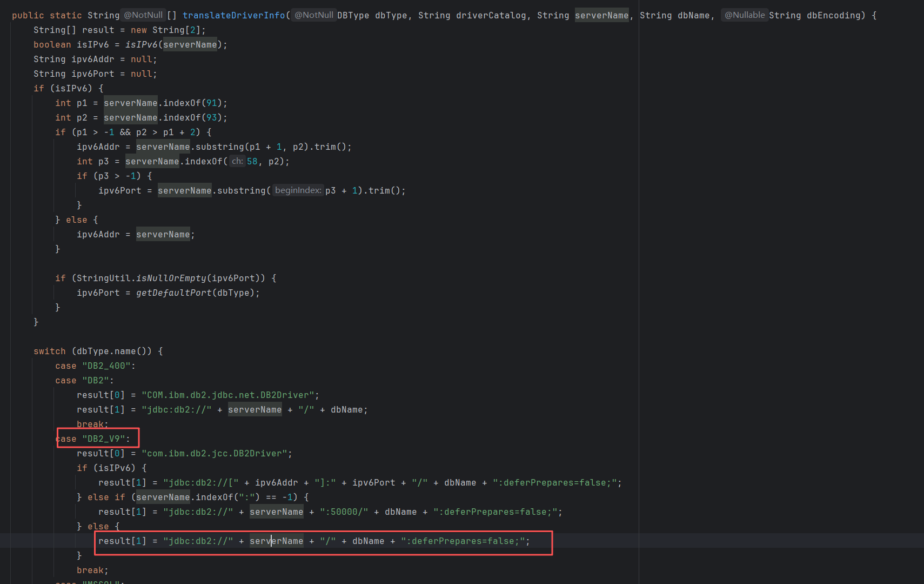Click the number 93 in indexOf call
This screenshot has height=584, width=924.
click(x=211, y=117)
